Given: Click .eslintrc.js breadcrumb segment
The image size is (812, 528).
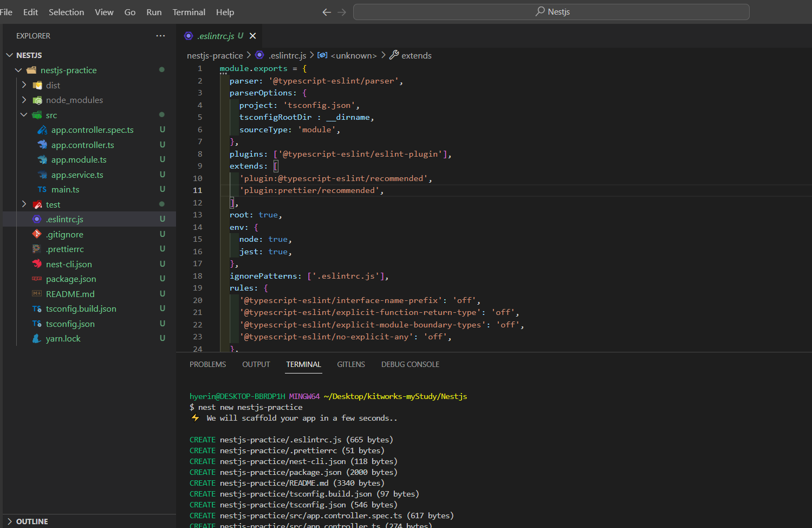Looking at the screenshot, I should (x=288, y=55).
